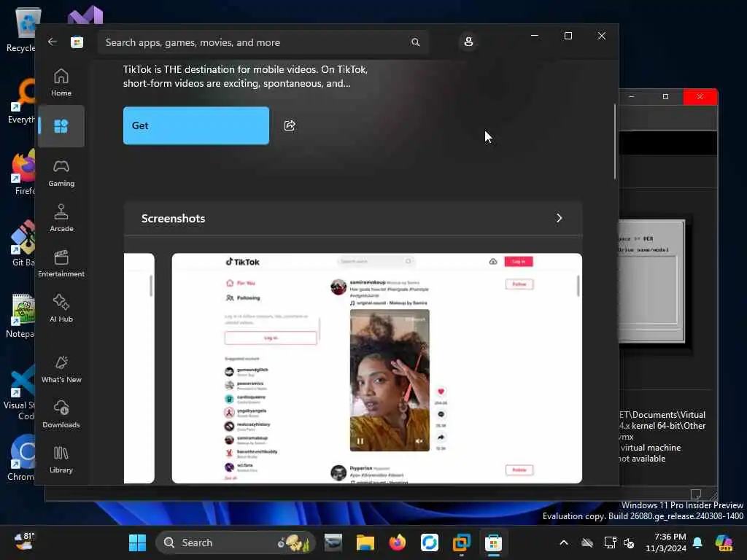Screen dimensions: 747x560
Task: Open the Notepad++ desktop shortcut
Action: pyautogui.click(x=21, y=315)
